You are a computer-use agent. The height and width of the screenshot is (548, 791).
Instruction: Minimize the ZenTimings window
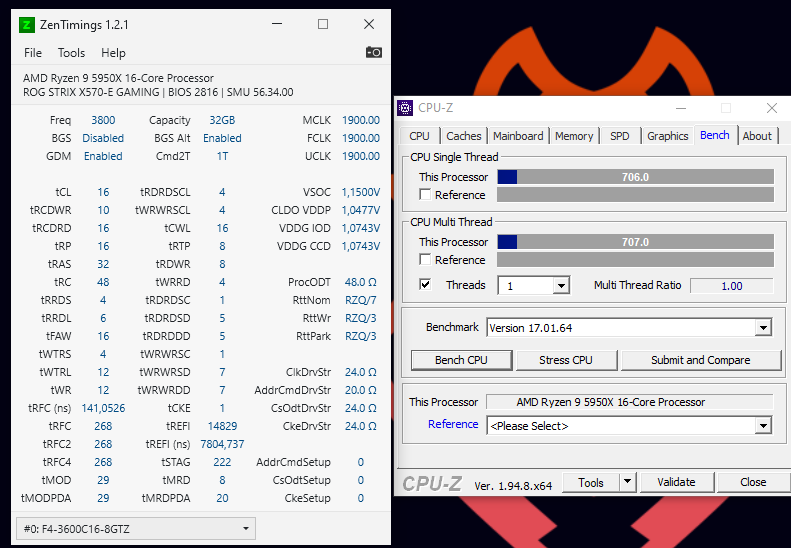click(x=276, y=24)
